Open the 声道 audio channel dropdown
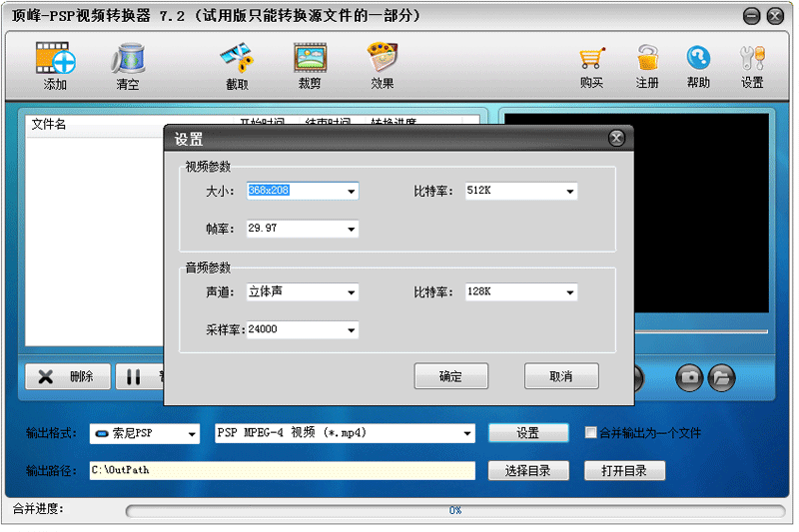This screenshot has width=799, height=532. pos(352,292)
